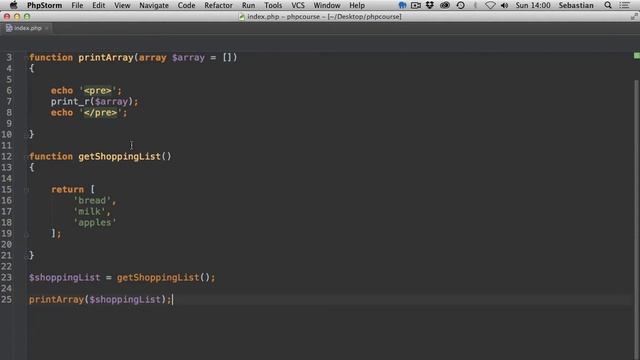Viewport: 640px width, 360px height.
Task: Click the date and time Sun 14:00
Action: point(533,5)
